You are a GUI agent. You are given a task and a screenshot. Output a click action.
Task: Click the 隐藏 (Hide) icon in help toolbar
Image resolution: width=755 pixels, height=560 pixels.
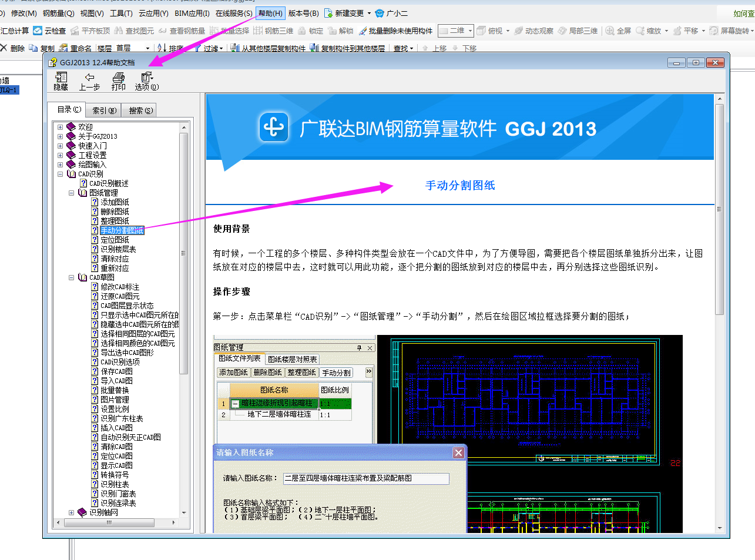61,81
